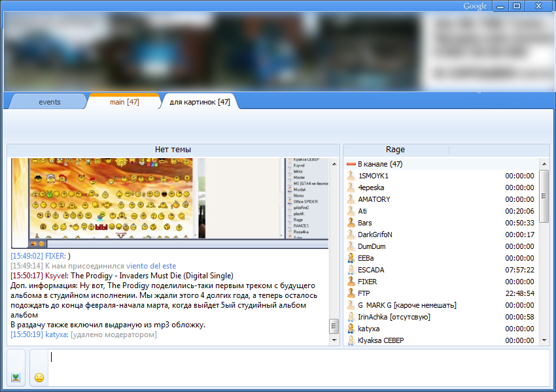
Task: Click the avatar icon beside Bars
Action: pyautogui.click(x=351, y=223)
